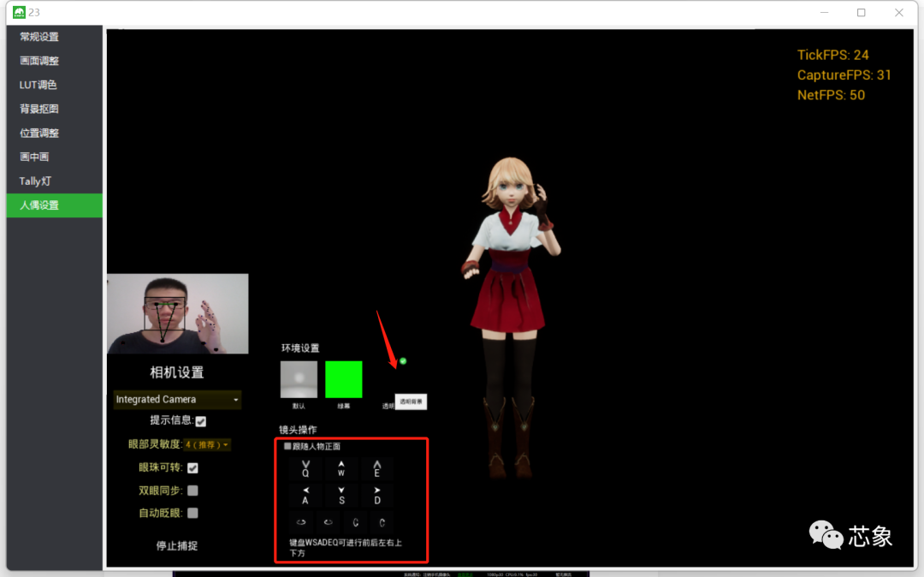Select the 默认 default environment thumbnail

click(x=299, y=379)
